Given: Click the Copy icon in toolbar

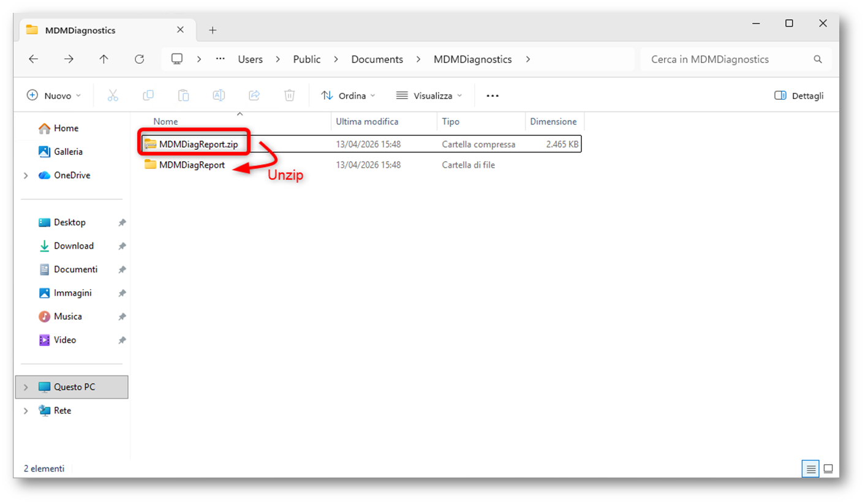Looking at the screenshot, I should tap(148, 96).
